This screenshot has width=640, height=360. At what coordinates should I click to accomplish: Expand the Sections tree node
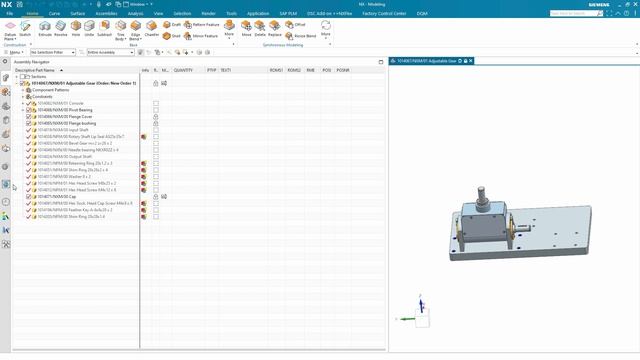point(17,77)
